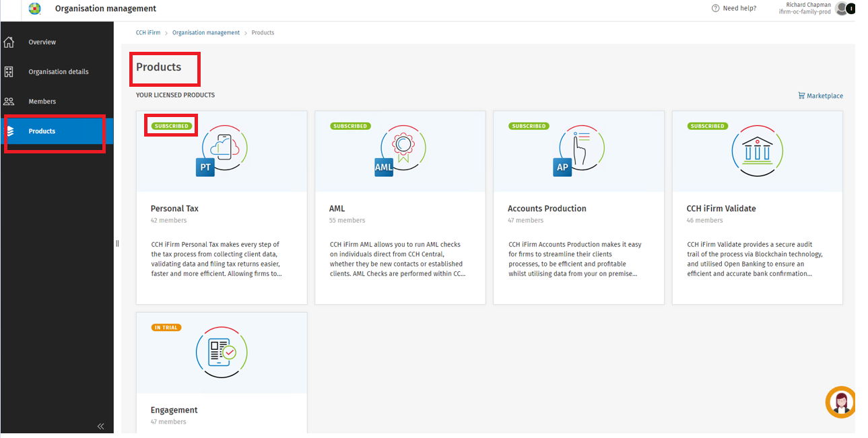The image size is (868, 438).
Task: Select the AML product illustration
Action: [x=401, y=151]
